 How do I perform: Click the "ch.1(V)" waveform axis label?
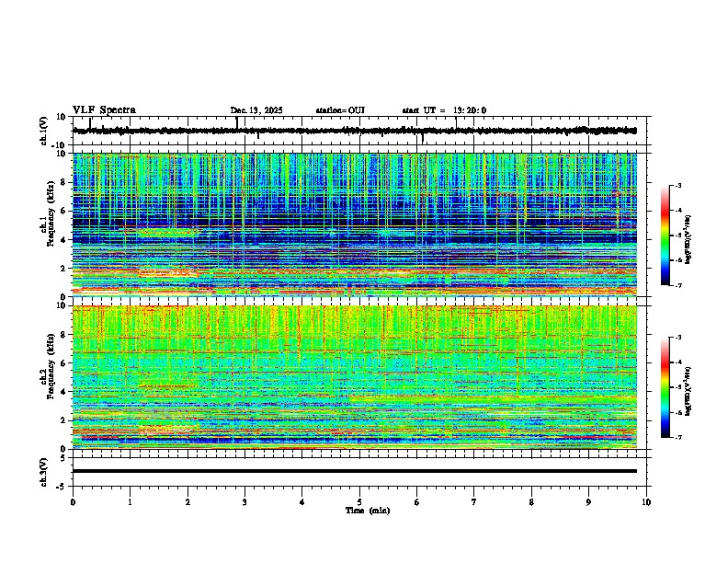coord(44,131)
